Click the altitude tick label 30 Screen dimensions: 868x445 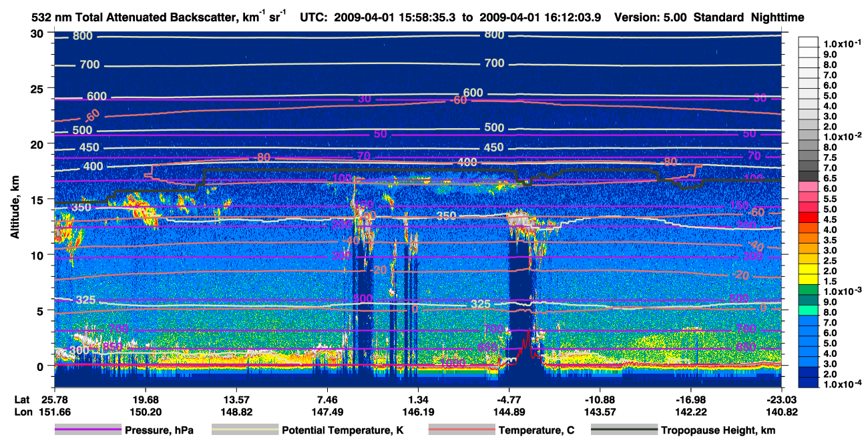pyautogui.click(x=38, y=33)
